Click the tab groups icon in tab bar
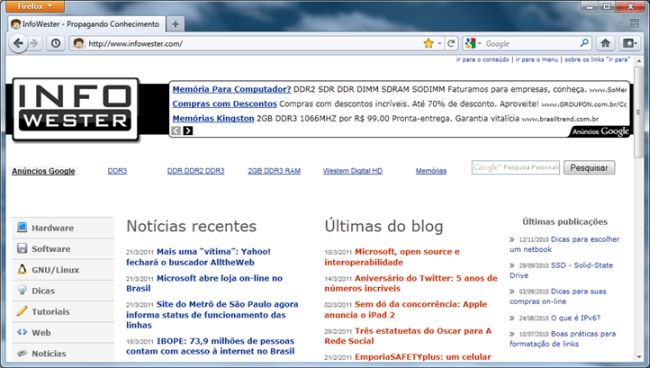This screenshot has width=650, height=368. coord(634,24)
